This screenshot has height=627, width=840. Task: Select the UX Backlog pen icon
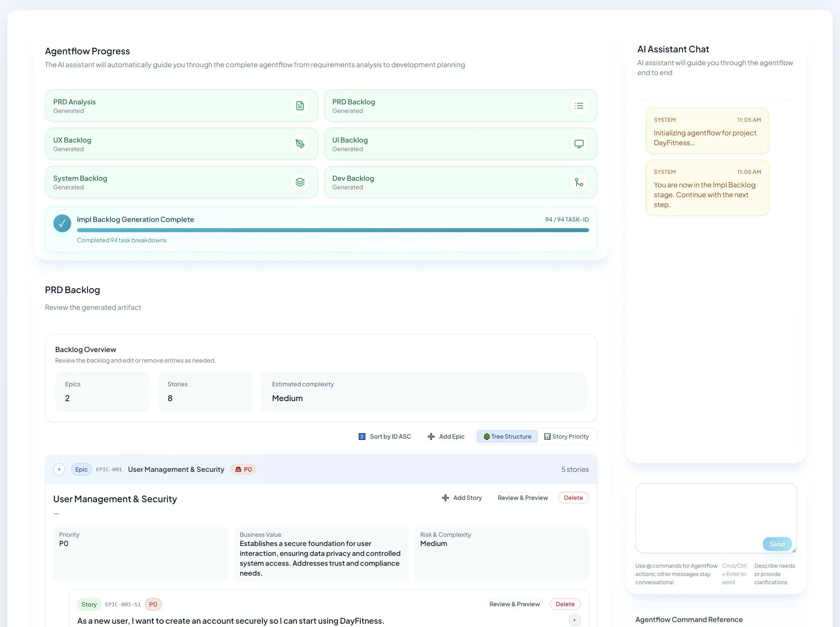[x=300, y=144]
